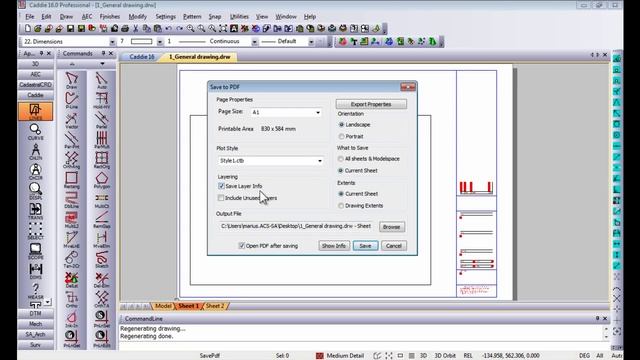Image resolution: width=640 pixels, height=360 pixels.
Task: Choose the Polygon command icon
Action: [102, 180]
